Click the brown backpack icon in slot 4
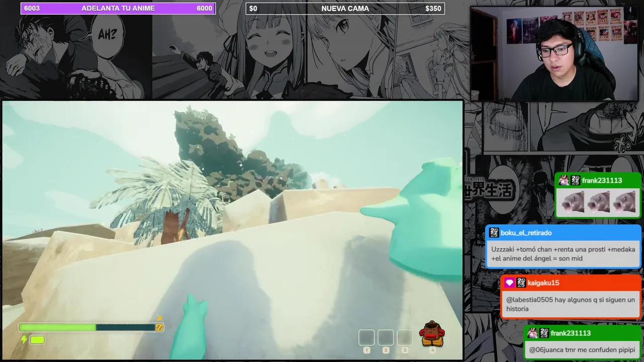This screenshot has height=362, width=644. (x=432, y=334)
